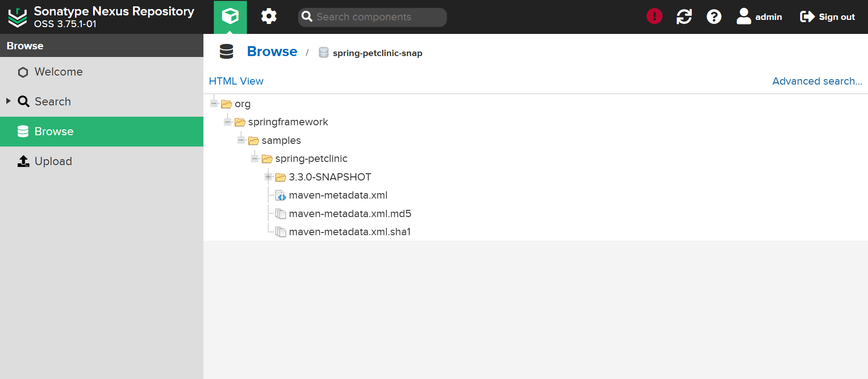The width and height of the screenshot is (868, 379).
Task: Collapse the samples folder
Action: [x=241, y=140]
